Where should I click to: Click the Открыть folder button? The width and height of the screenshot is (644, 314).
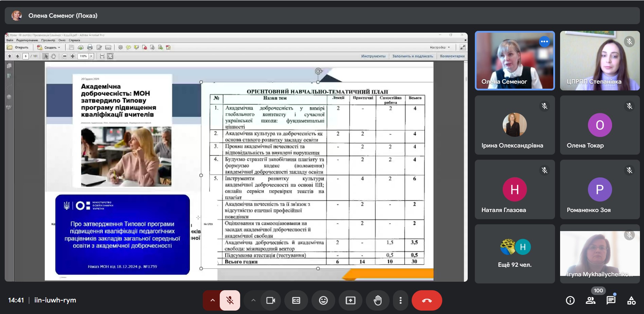point(18,47)
